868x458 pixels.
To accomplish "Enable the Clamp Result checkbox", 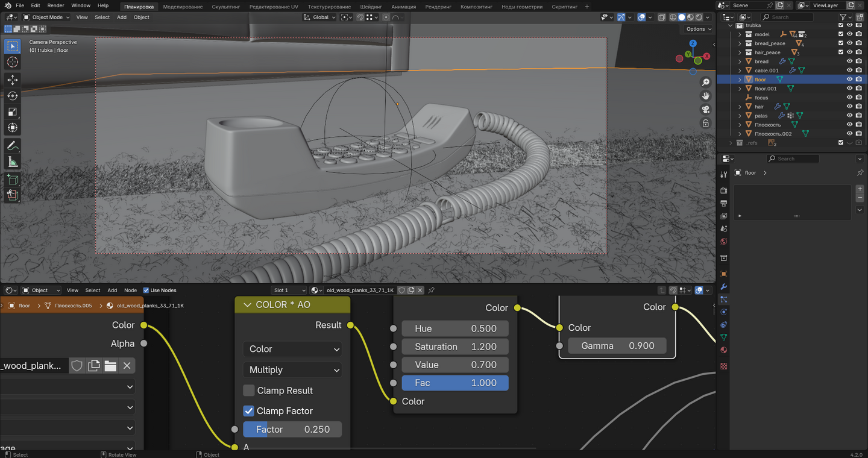I will tap(249, 391).
